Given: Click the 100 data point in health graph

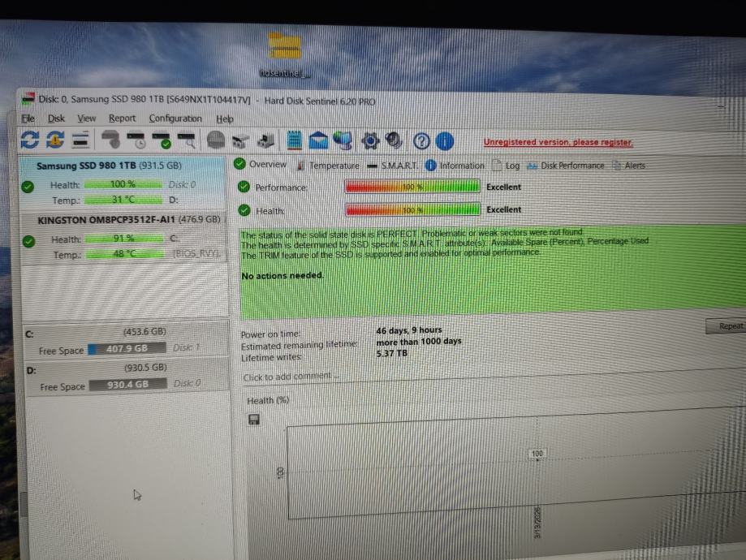Looking at the screenshot, I should 537,454.
